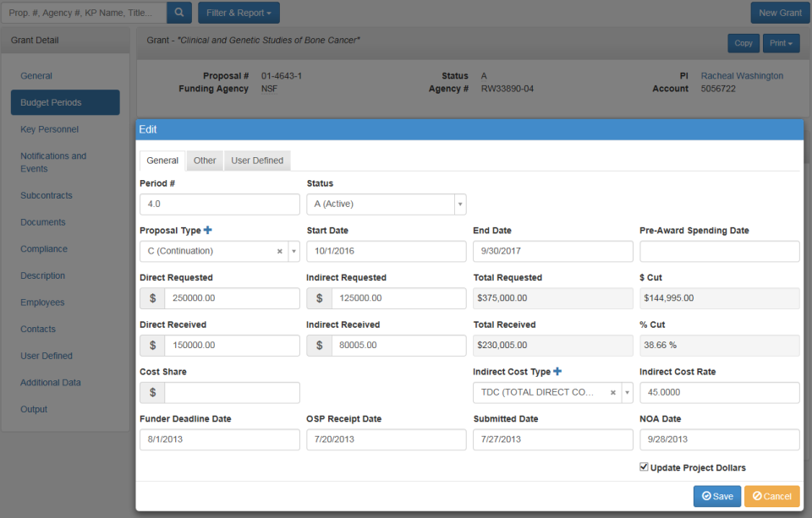Image resolution: width=812 pixels, height=518 pixels.
Task: Click the Funder Deadline Date field
Action: coord(219,439)
